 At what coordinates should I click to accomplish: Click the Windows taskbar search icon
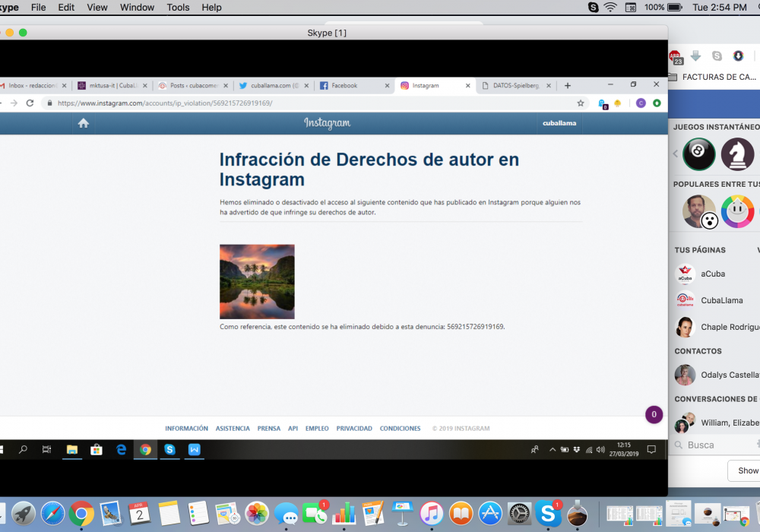pyautogui.click(x=23, y=449)
